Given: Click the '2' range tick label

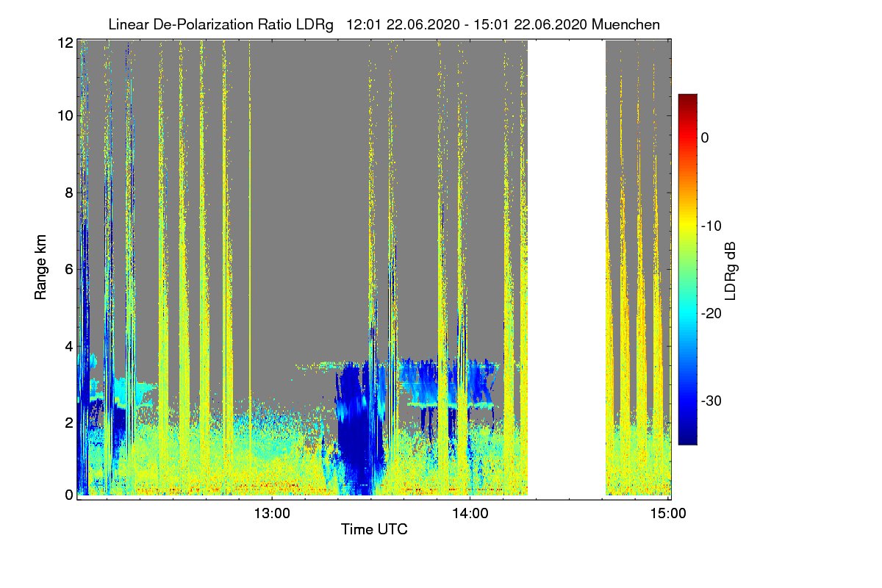Looking at the screenshot, I should (x=69, y=422).
